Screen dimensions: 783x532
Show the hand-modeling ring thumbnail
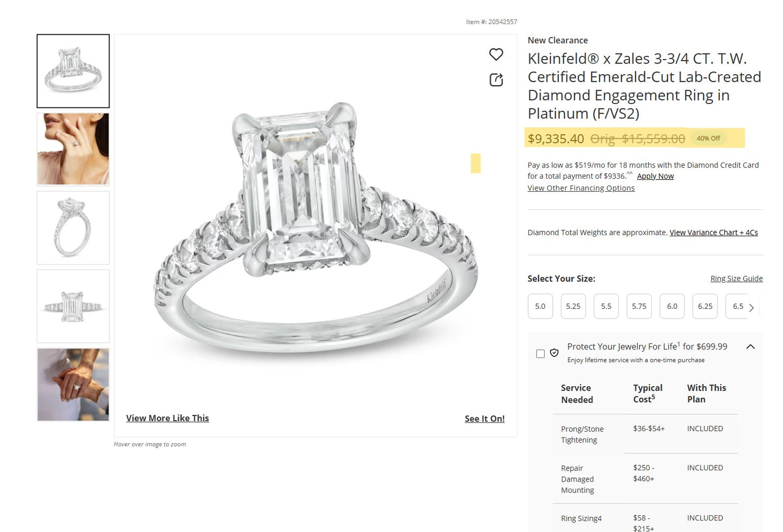point(73,149)
